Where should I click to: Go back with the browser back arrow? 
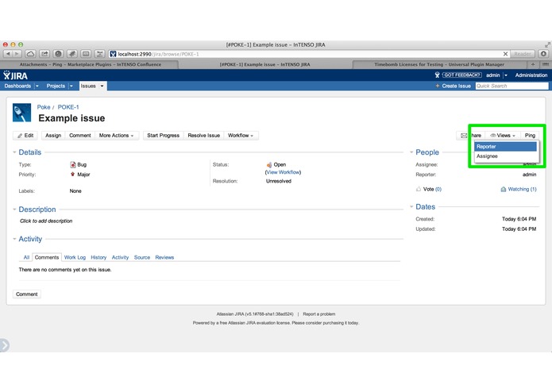(8, 54)
